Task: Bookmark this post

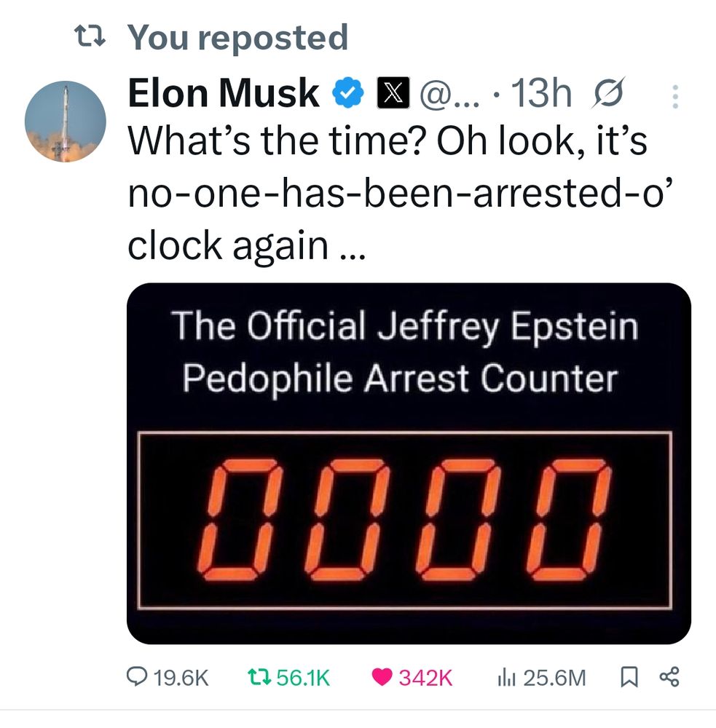Action: coord(629,677)
